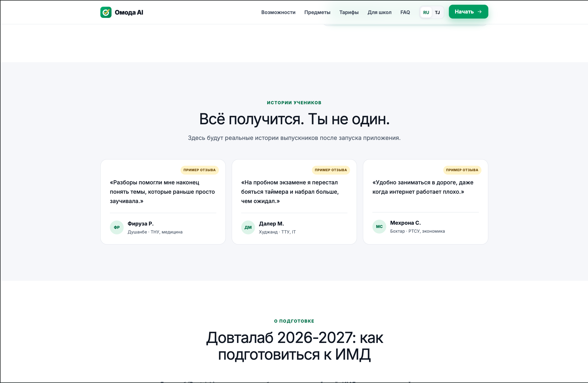Image resolution: width=588 pixels, height=383 pixels.
Task: Open the Возможности menu item
Action: point(278,12)
